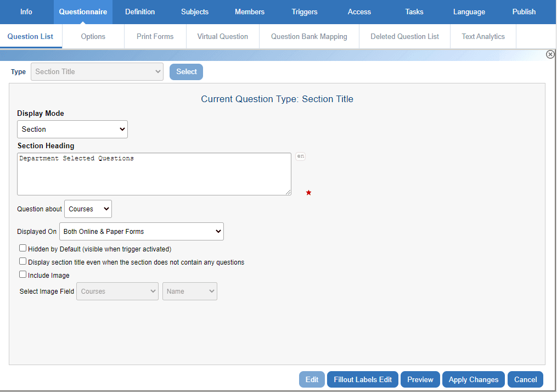Open the Display Mode dropdown

[x=72, y=130]
